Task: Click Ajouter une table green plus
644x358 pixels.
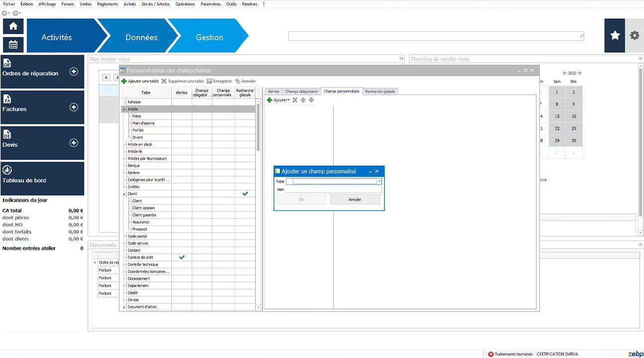Action: tap(124, 81)
